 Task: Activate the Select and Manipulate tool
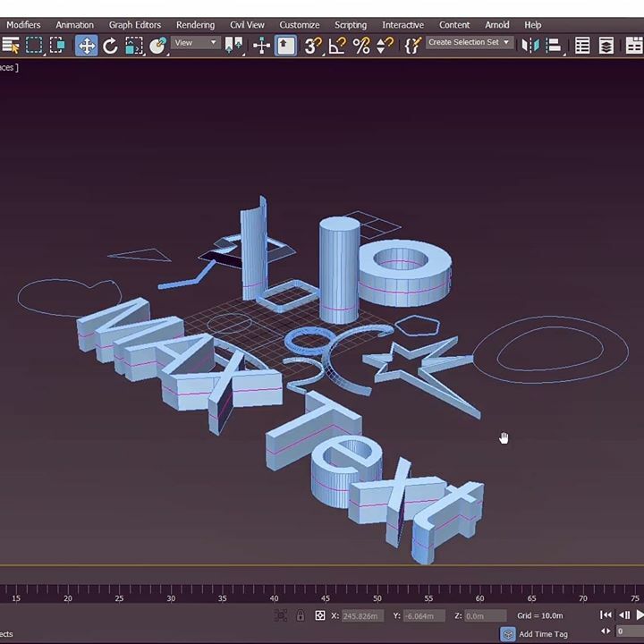(261, 46)
